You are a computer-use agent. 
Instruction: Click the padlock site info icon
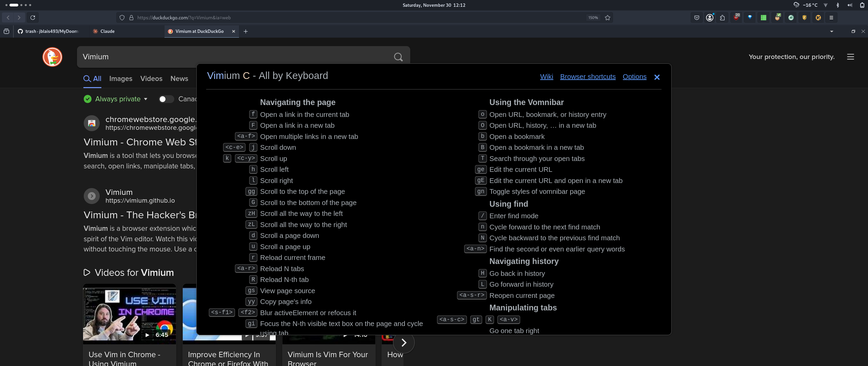point(132,18)
